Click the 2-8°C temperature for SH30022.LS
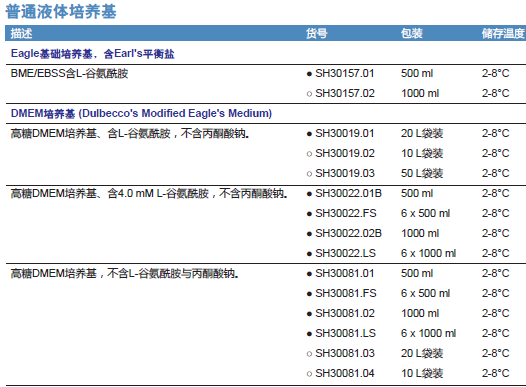The width and height of the screenshot is (526, 387). click(495, 254)
